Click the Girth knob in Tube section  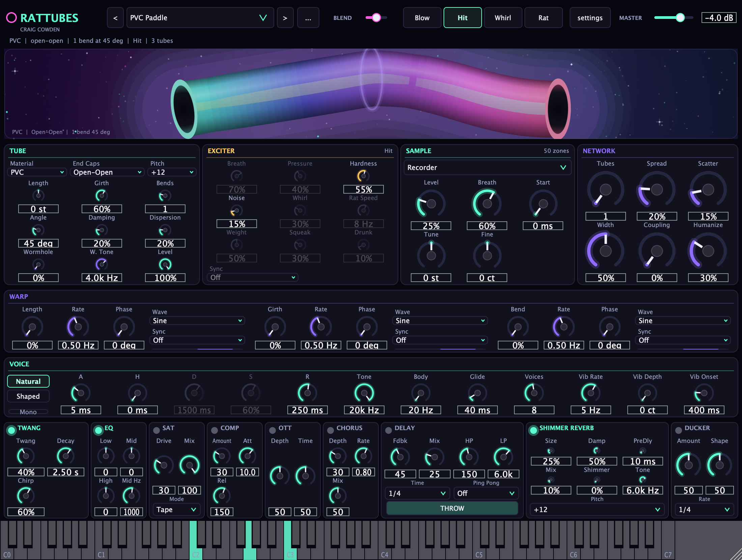click(102, 195)
